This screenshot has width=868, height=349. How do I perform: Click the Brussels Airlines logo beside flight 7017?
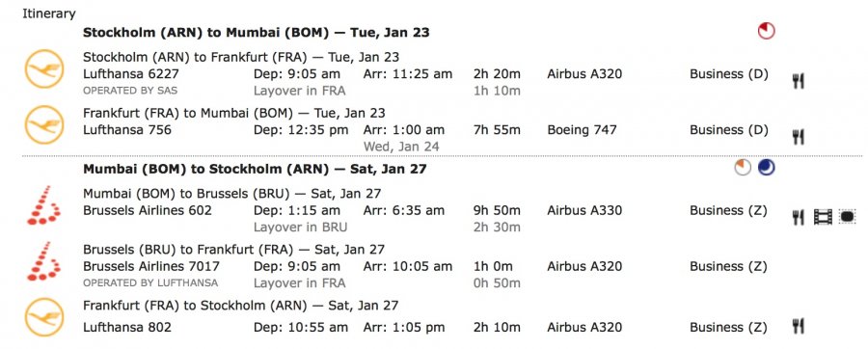click(43, 261)
